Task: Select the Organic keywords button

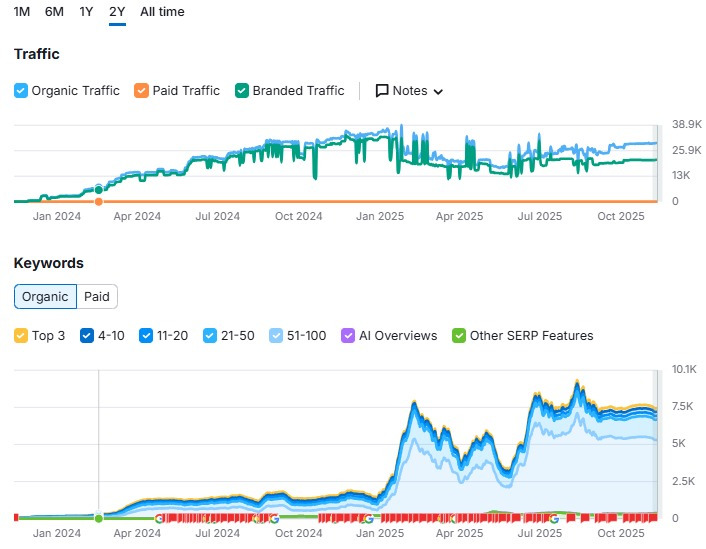Action: point(46,296)
